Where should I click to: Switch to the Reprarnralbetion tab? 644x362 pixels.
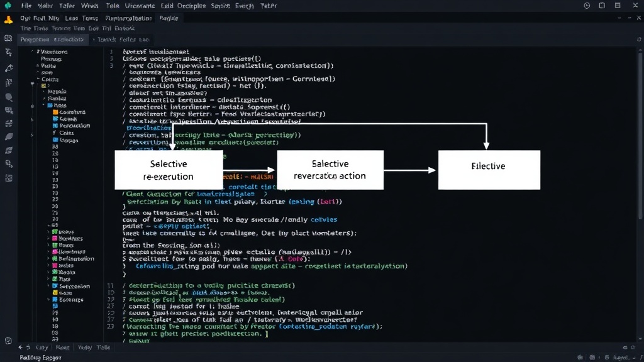click(128, 18)
